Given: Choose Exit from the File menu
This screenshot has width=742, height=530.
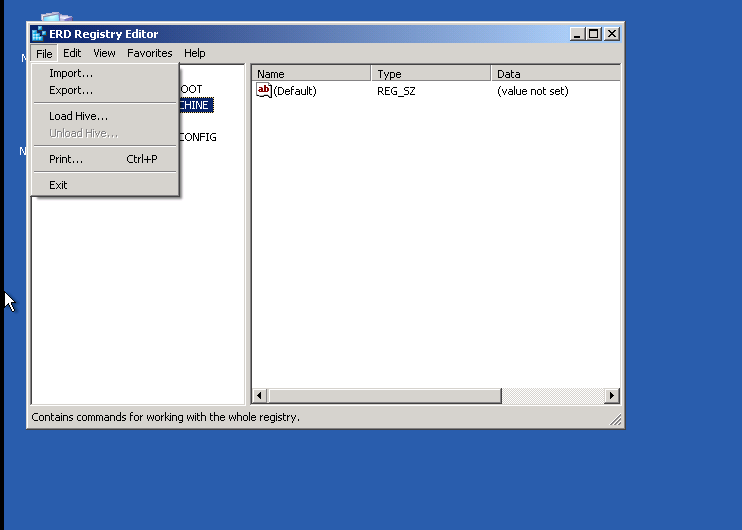Looking at the screenshot, I should coord(105,186).
